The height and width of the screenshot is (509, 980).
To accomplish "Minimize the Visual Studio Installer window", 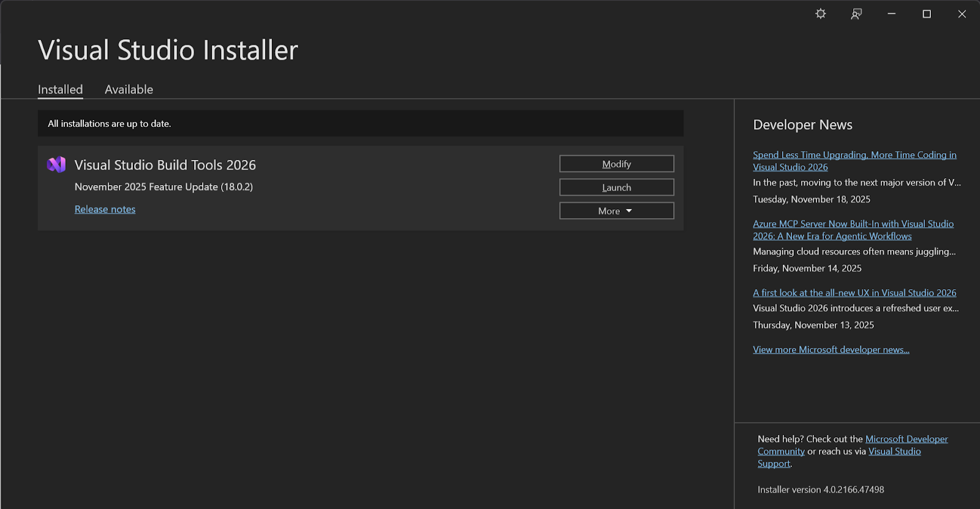I will (x=892, y=14).
